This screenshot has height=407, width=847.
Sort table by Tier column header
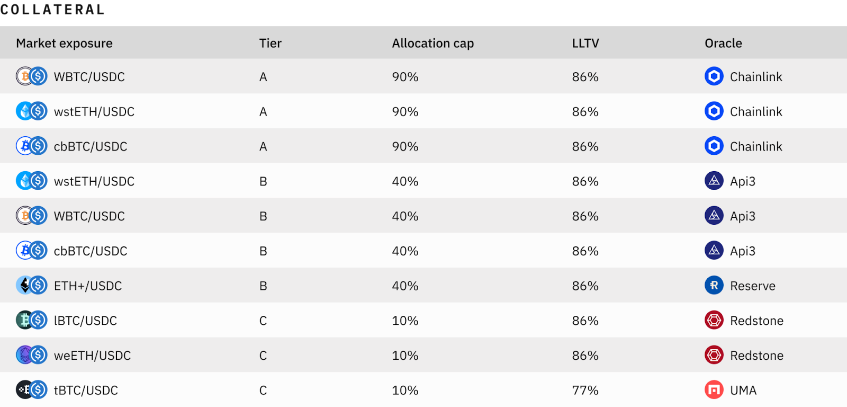pyautogui.click(x=270, y=43)
